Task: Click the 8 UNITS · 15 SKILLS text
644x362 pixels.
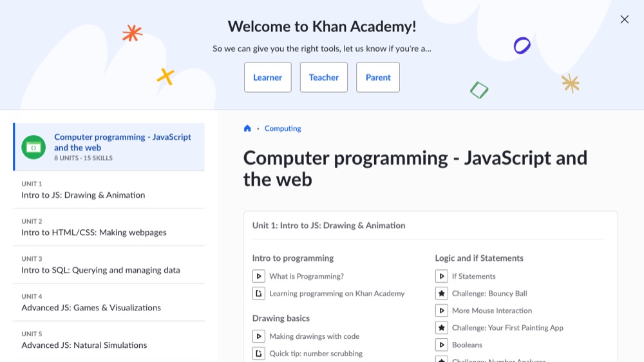Action: [83, 158]
